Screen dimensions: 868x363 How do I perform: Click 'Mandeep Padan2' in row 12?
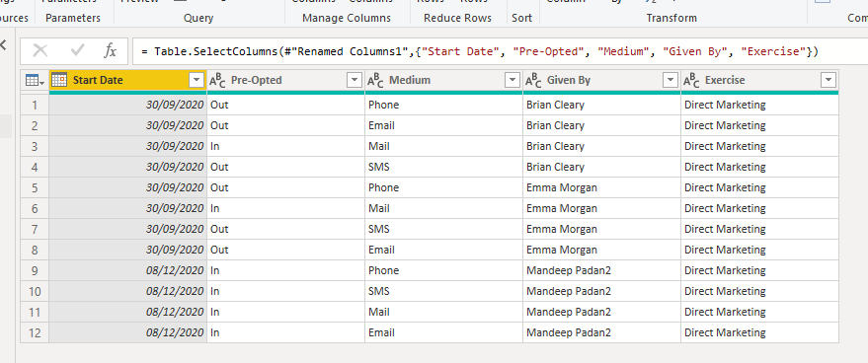pos(569,332)
